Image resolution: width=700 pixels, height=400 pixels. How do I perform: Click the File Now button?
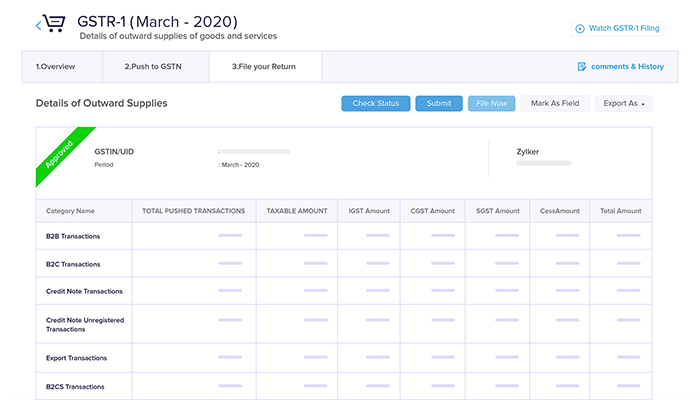coord(492,103)
